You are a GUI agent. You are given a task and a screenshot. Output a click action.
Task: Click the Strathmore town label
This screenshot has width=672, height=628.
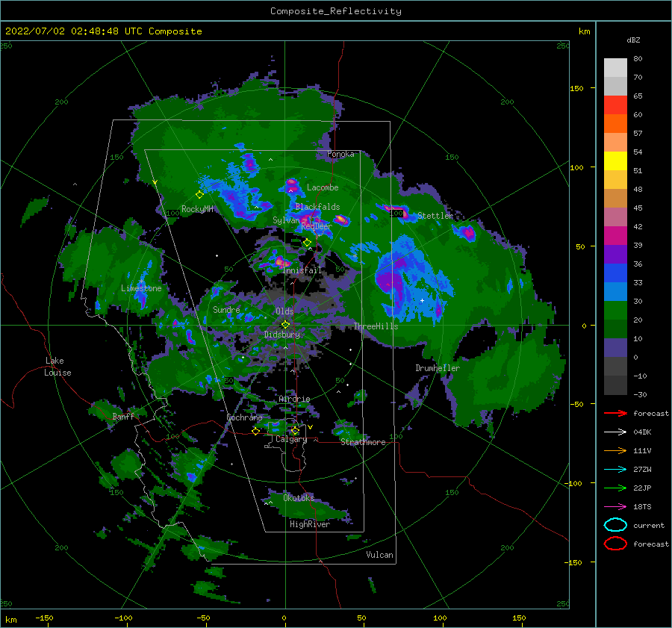pos(363,442)
